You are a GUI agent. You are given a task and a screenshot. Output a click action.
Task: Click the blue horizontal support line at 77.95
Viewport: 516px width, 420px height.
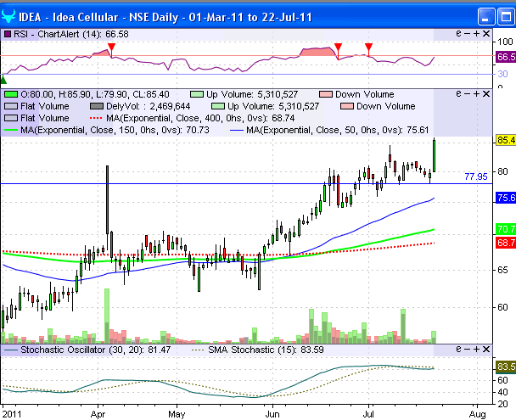[246, 183]
